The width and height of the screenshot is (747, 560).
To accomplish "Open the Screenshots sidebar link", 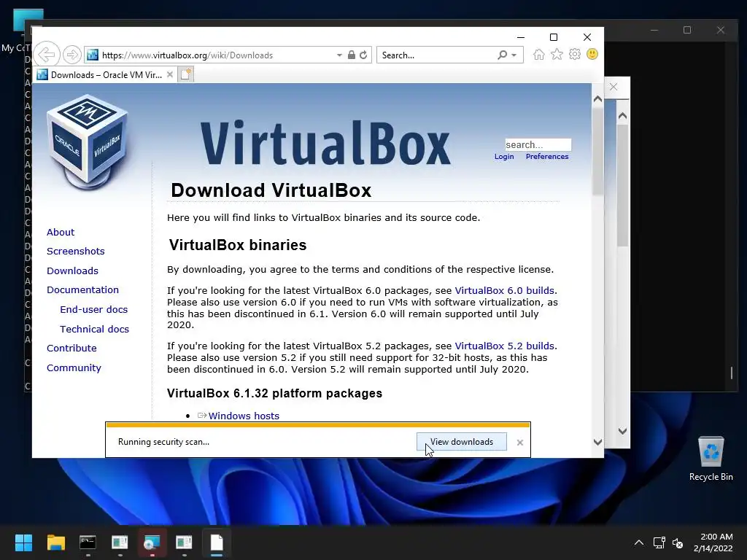I will coord(75,251).
